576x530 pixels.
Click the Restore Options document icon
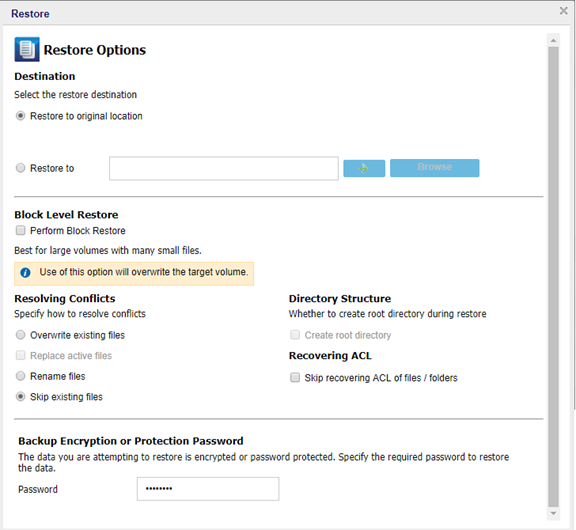click(x=27, y=49)
